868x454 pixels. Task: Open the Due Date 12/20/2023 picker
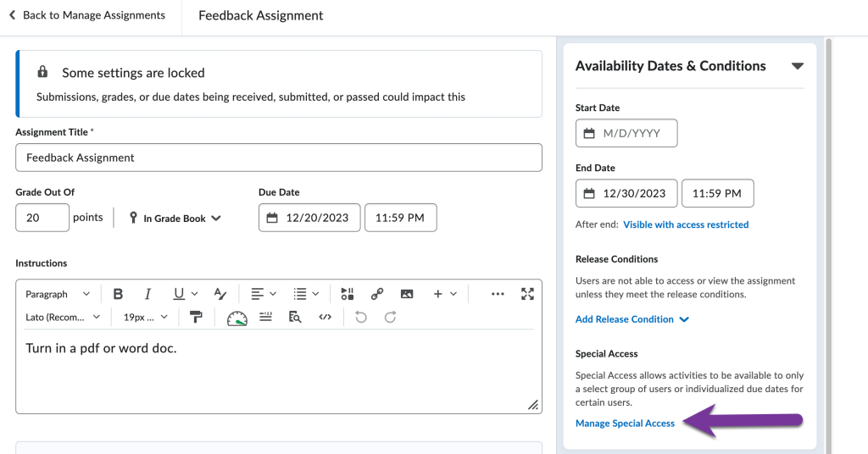[x=309, y=218]
